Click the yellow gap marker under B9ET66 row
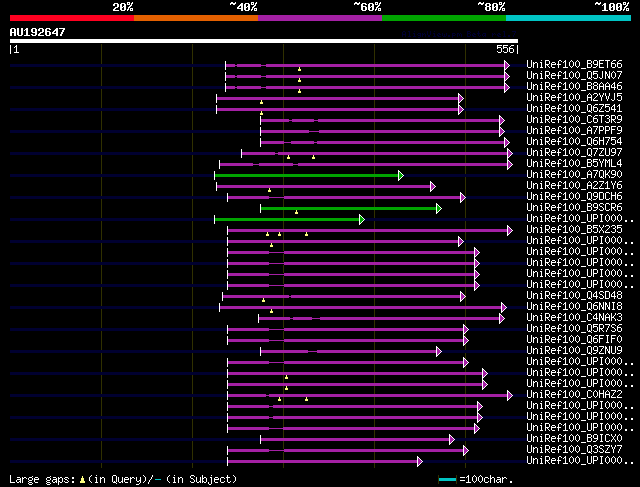 click(x=300, y=69)
